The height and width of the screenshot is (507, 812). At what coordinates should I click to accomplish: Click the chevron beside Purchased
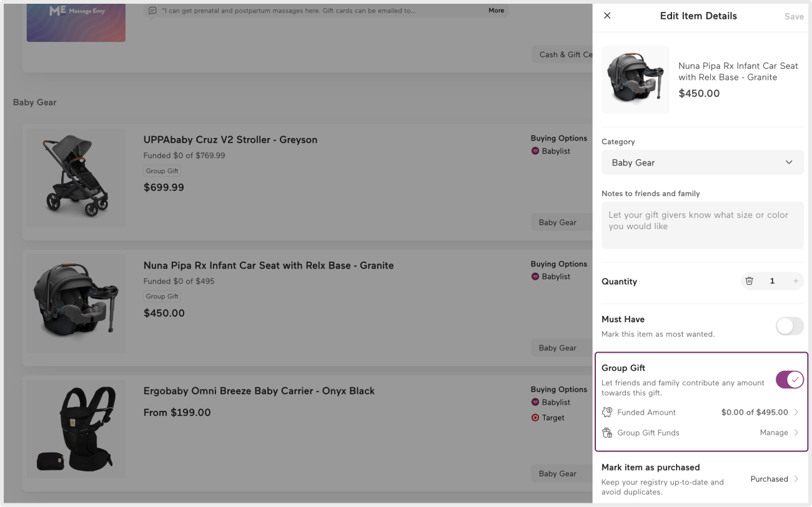(x=796, y=479)
